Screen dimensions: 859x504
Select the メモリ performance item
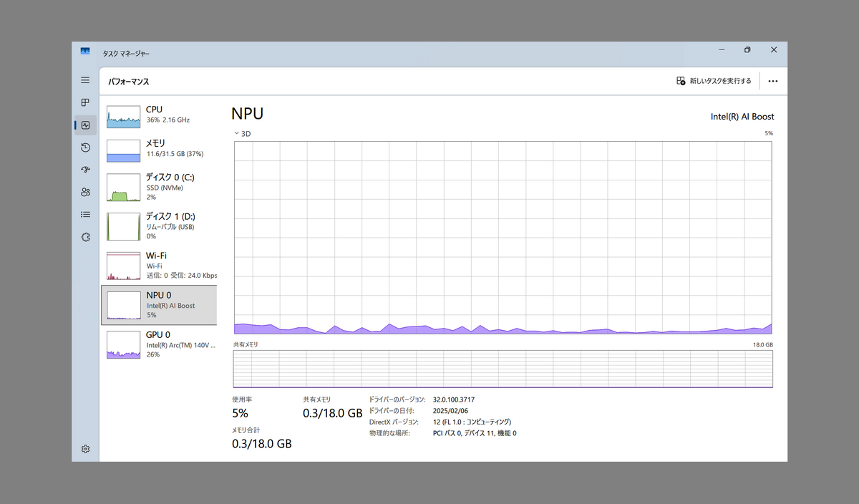pos(159,150)
